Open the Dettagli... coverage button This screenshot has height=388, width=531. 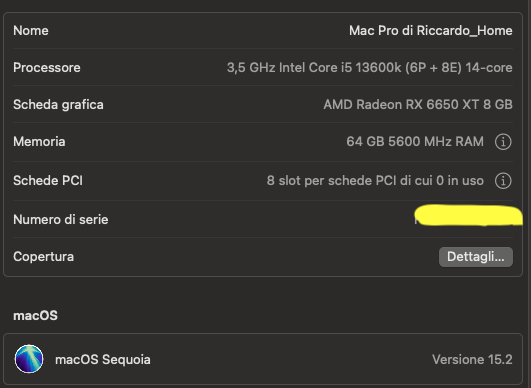(x=476, y=257)
